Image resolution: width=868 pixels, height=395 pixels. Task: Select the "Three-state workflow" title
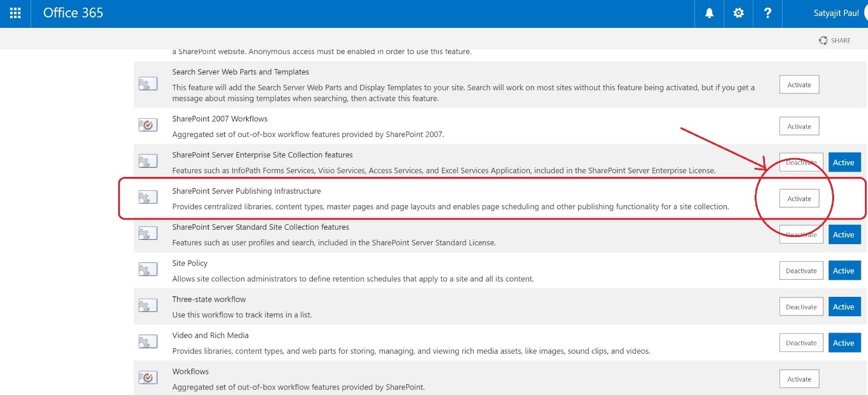(209, 299)
